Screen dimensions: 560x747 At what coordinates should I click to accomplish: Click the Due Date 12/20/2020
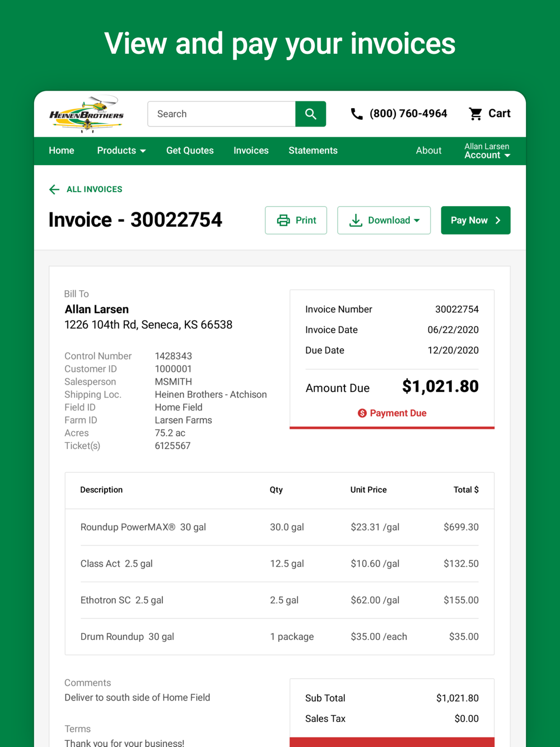tap(453, 351)
